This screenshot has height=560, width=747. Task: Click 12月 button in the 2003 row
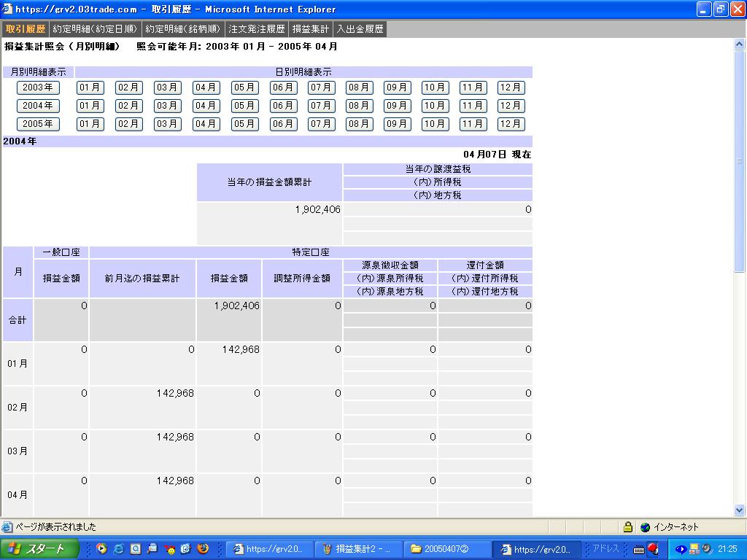(511, 87)
